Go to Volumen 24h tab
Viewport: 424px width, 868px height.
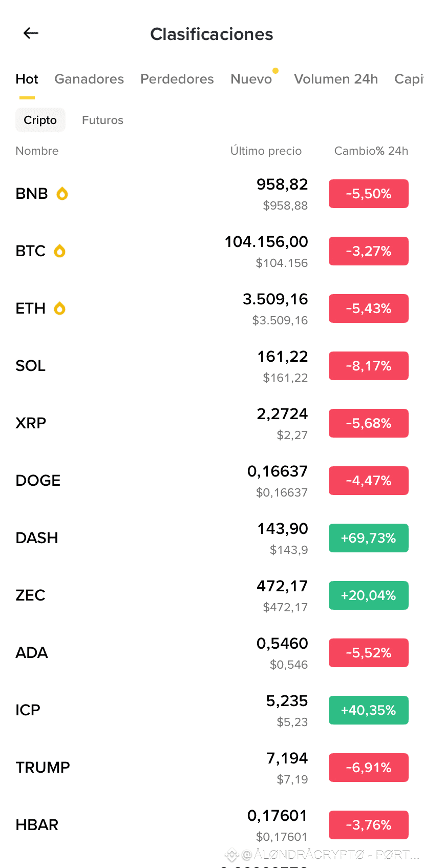coord(336,79)
